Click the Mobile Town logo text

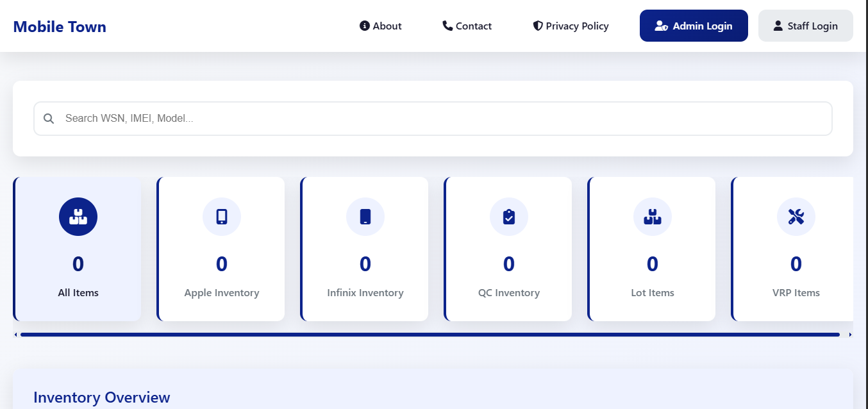(60, 26)
